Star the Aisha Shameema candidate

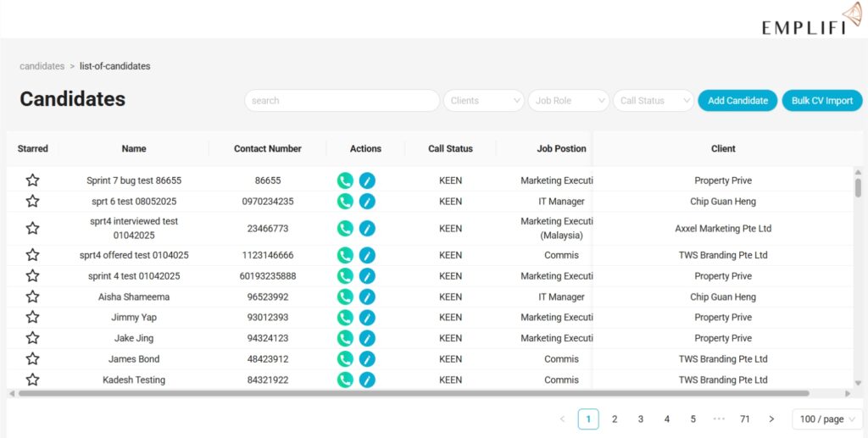(32, 297)
